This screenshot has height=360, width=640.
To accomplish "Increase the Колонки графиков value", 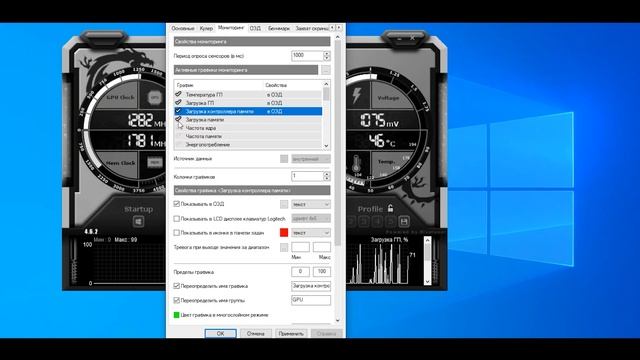I will 327,174.
